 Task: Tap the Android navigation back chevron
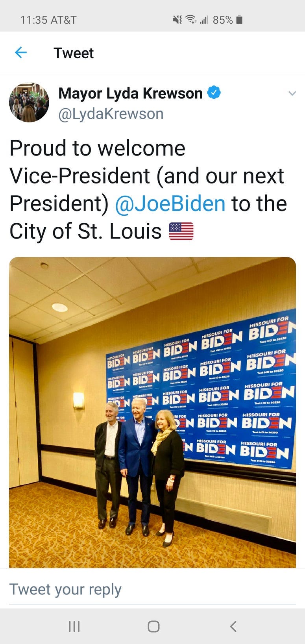point(233,626)
